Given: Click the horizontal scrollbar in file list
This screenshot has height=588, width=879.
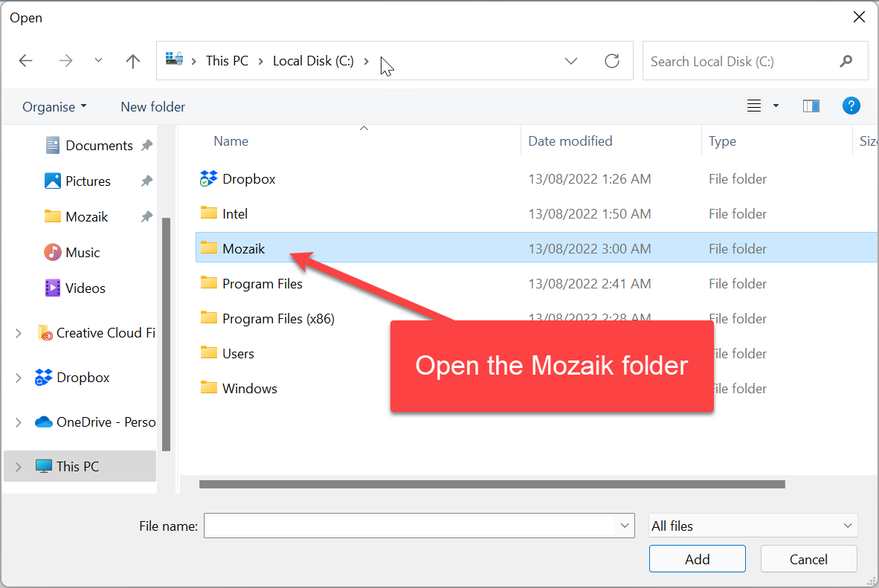Looking at the screenshot, I should (492, 485).
